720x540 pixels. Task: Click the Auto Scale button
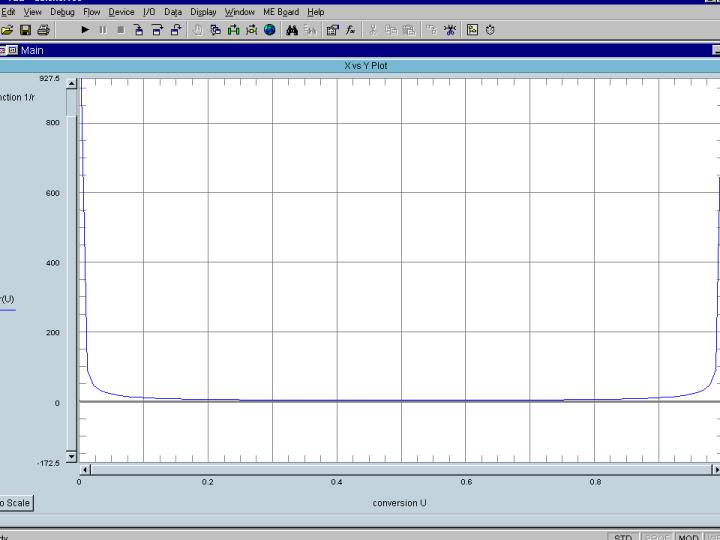tap(14, 503)
